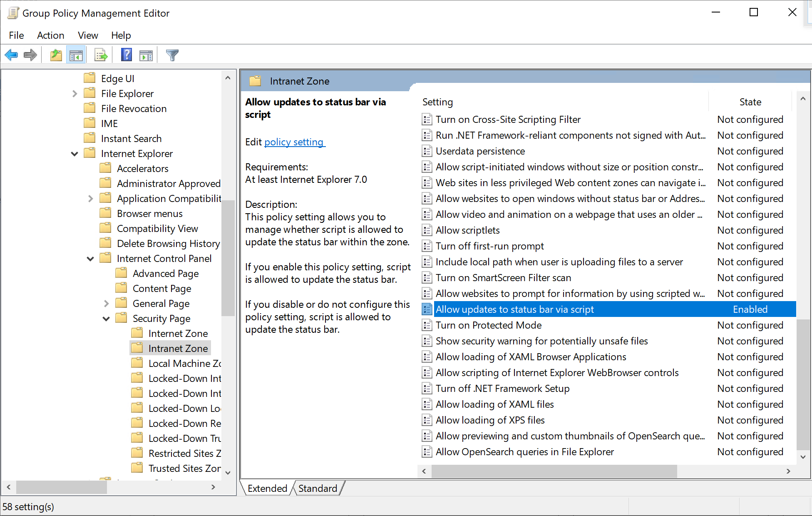812x516 pixels.
Task: Select Compatibility View tree item
Action: (157, 228)
